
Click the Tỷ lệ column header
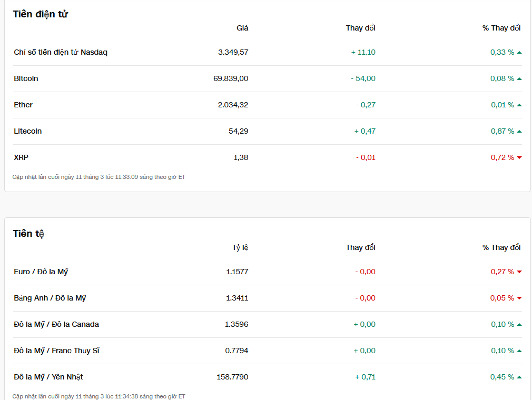(240, 247)
